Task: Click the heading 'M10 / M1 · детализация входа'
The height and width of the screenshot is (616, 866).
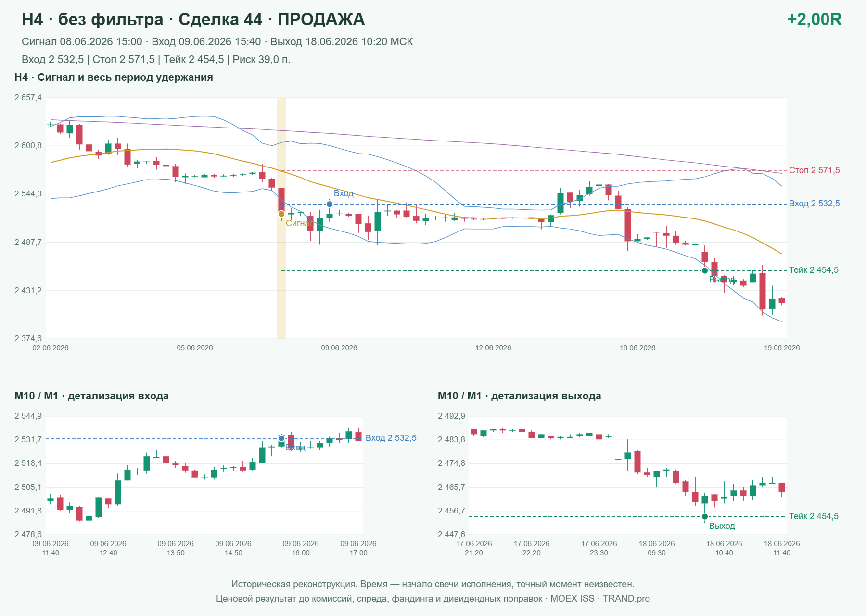Action: pos(91,396)
